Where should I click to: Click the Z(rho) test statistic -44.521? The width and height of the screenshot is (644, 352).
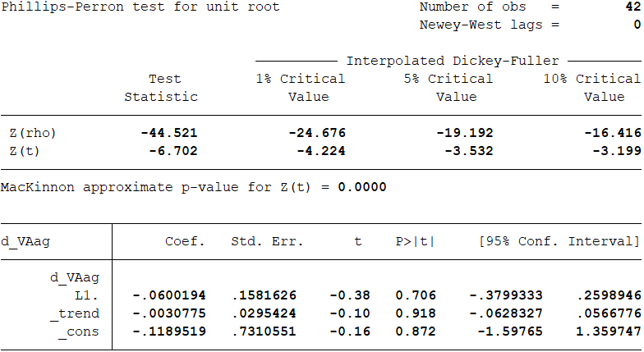pos(169,133)
